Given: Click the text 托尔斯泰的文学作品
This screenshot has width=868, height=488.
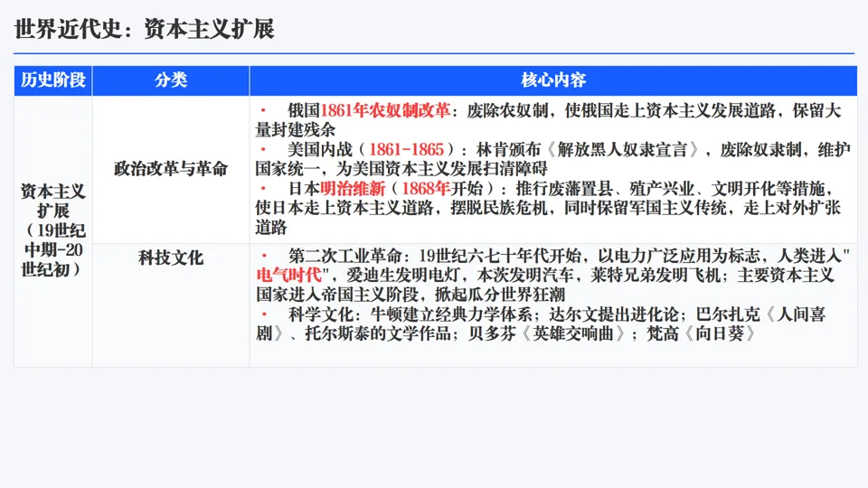Looking at the screenshot, I should [x=378, y=333].
